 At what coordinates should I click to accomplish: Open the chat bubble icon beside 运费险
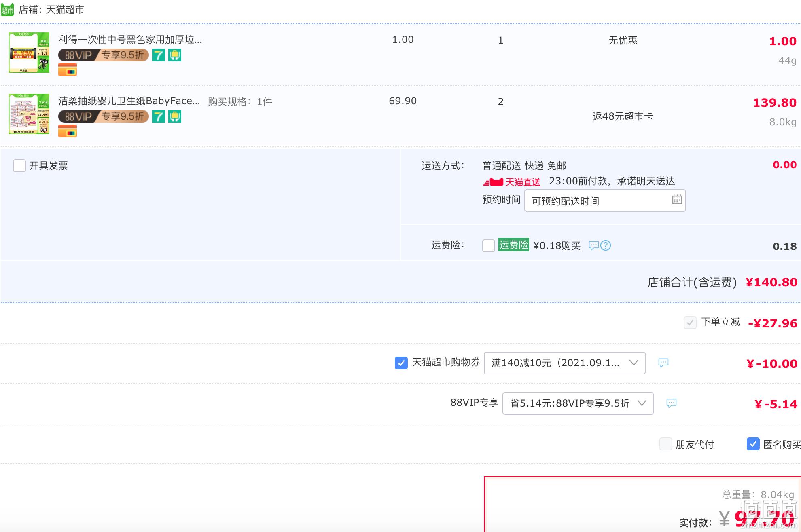593,245
